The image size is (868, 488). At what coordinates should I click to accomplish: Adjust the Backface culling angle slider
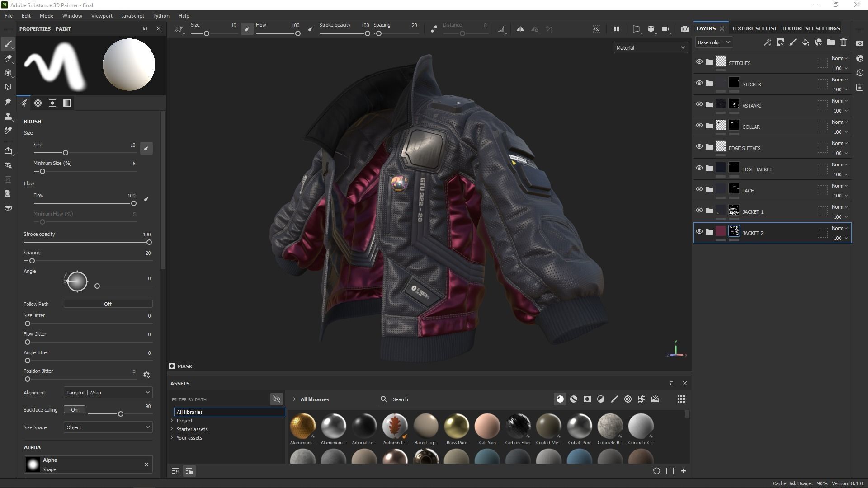coord(120,414)
